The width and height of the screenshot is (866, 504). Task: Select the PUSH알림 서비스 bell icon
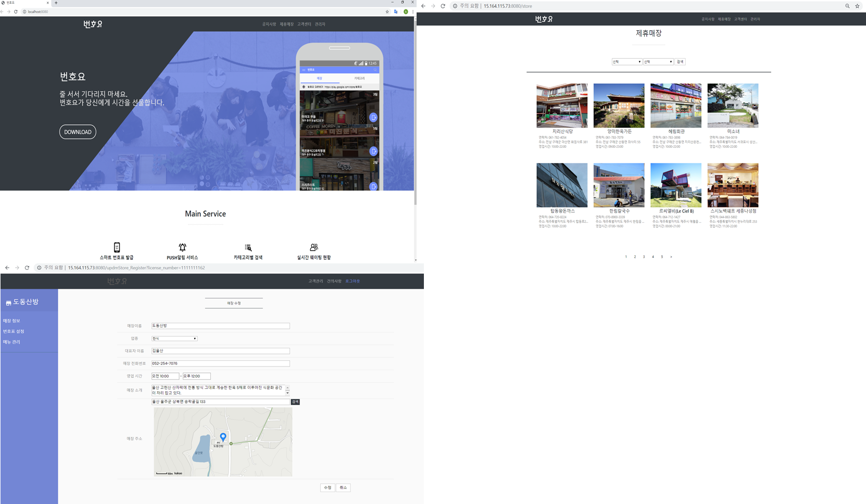(x=182, y=247)
